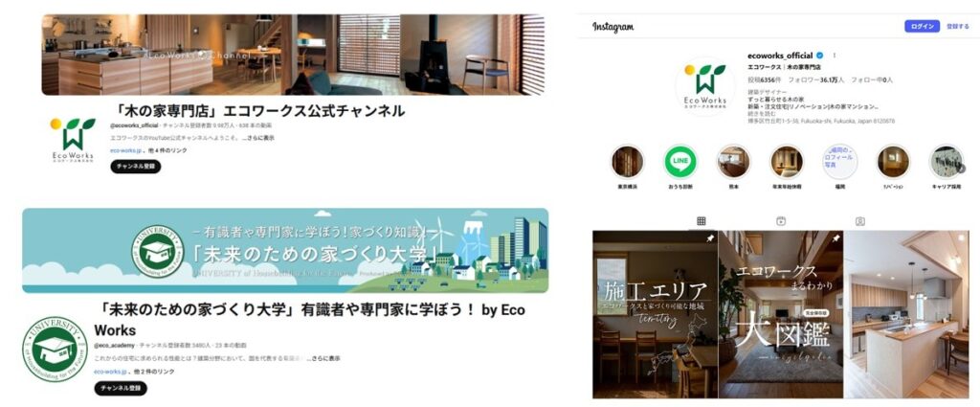The image size is (980, 407).
Task: Click the Instagram logo
Action: (612, 27)
